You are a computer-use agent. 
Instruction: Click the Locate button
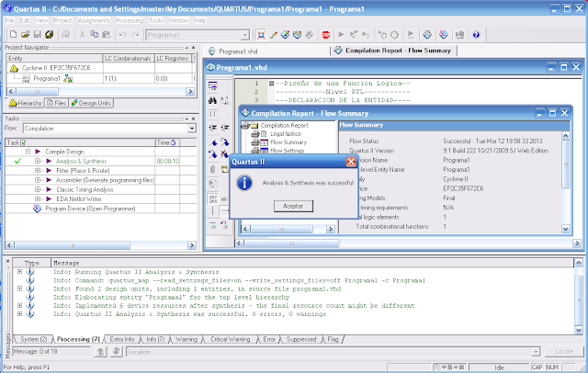pos(564,351)
